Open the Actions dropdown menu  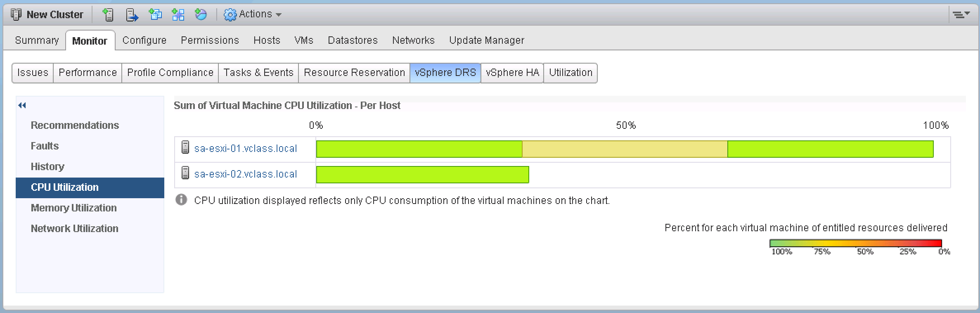point(253,14)
